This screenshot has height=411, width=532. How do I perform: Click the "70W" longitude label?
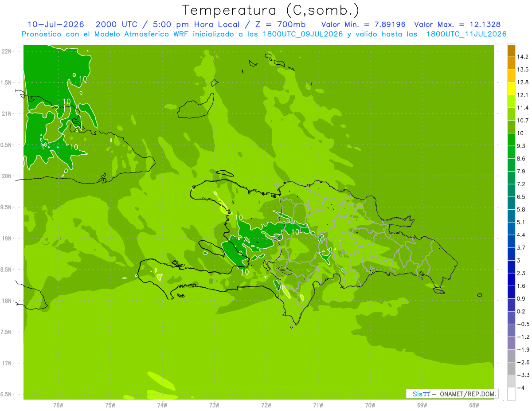click(x=370, y=405)
